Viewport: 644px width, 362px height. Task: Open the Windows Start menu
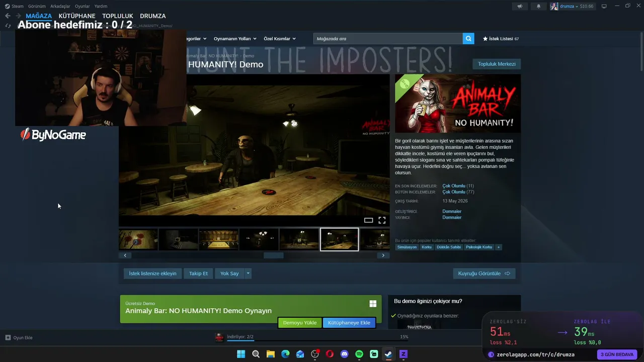(x=241, y=354)
